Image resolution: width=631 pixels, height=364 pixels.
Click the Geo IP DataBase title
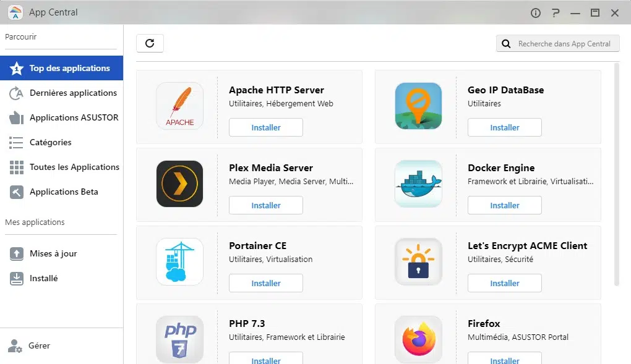point(506,90)
